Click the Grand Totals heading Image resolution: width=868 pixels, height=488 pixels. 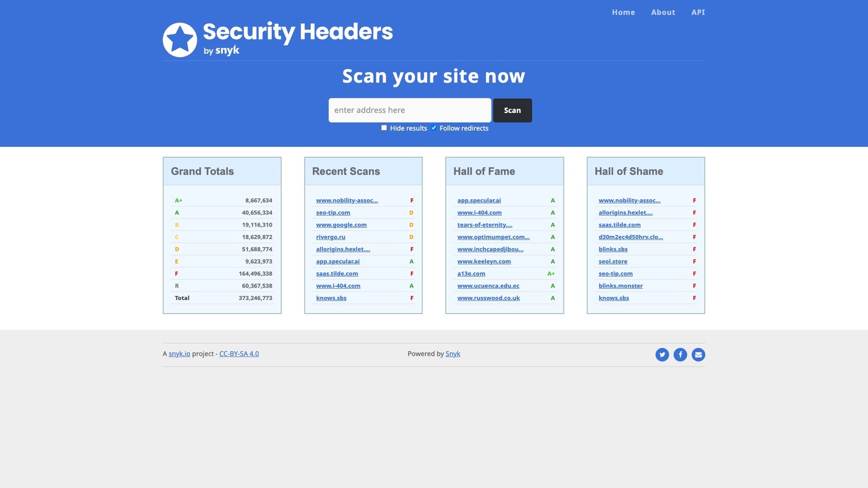pyautogui.click(x=202, y=171)
